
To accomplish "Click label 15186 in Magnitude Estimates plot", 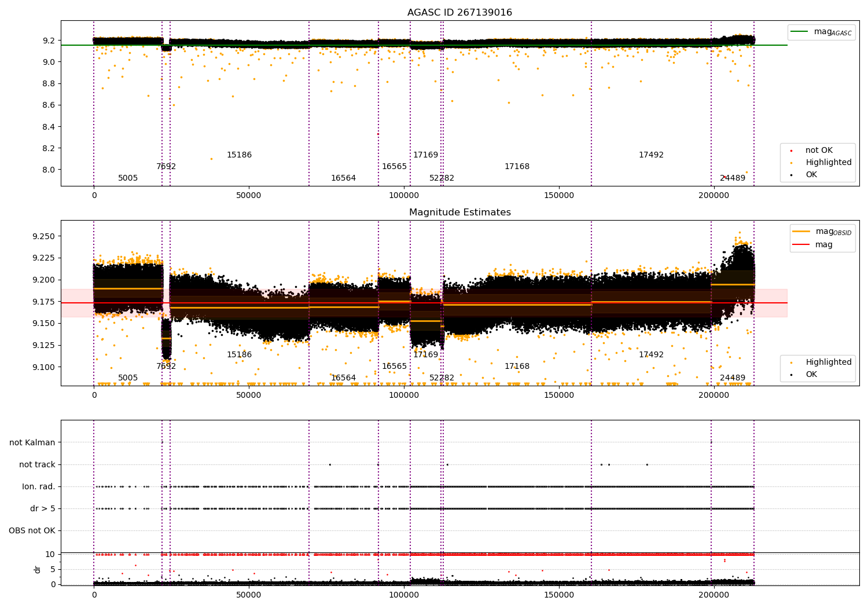I will pos(239,355).
